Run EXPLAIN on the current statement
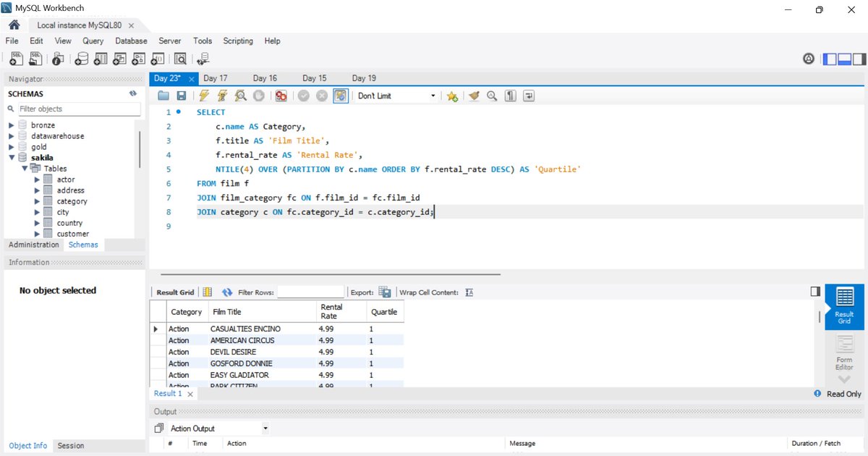868x456 pixels. (x=240, y=96)
